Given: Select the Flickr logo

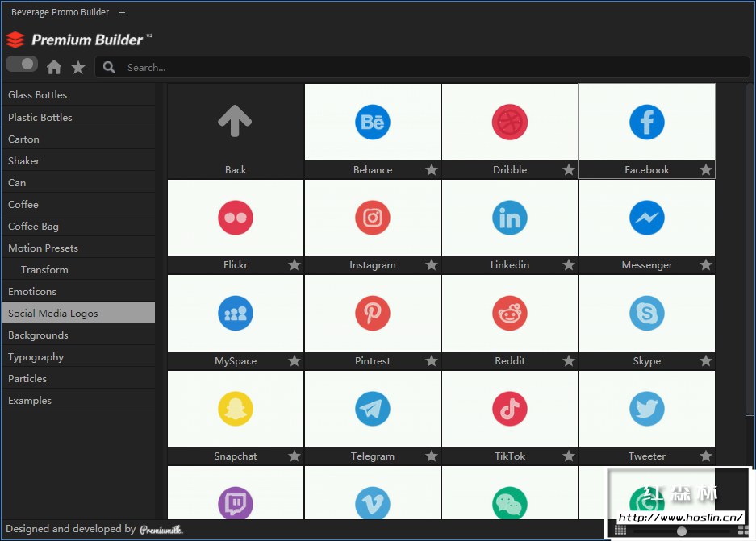Looking at the screenshot, I should pyautogui.click(x=236, y=218).
